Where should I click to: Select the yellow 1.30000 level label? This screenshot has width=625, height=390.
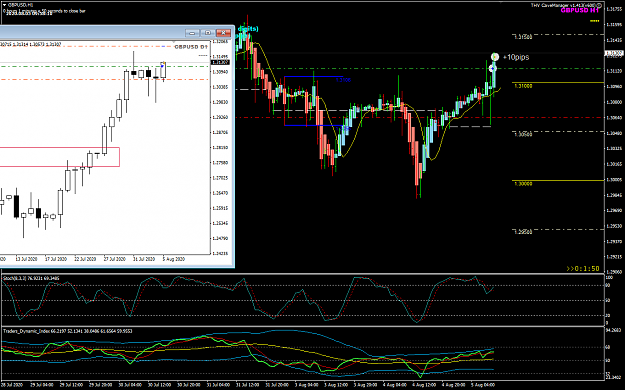[x=523, y=184]
